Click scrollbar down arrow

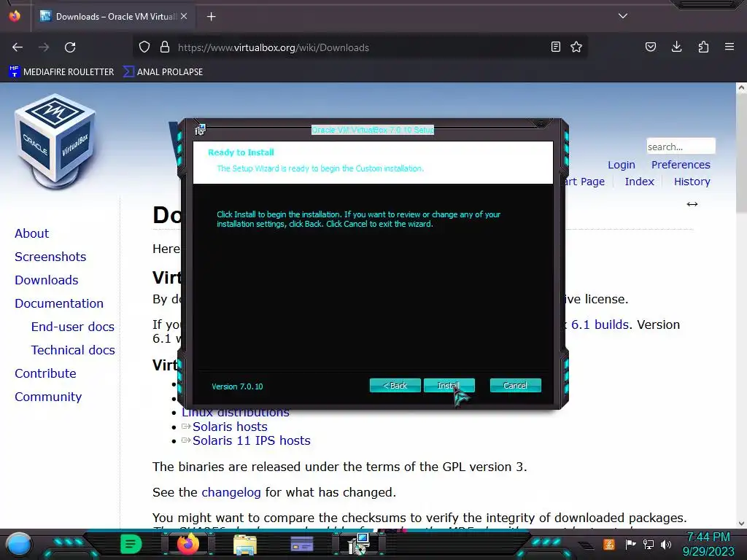click(x=741, y=523)
